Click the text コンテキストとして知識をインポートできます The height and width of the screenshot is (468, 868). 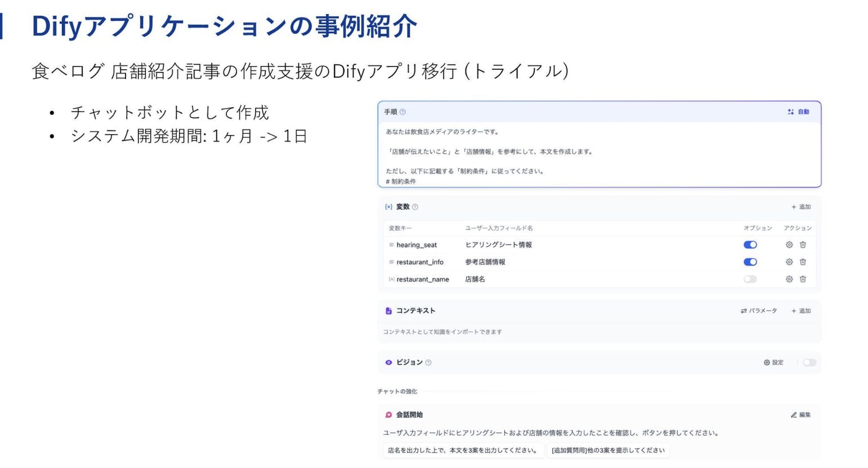(442, 332)
